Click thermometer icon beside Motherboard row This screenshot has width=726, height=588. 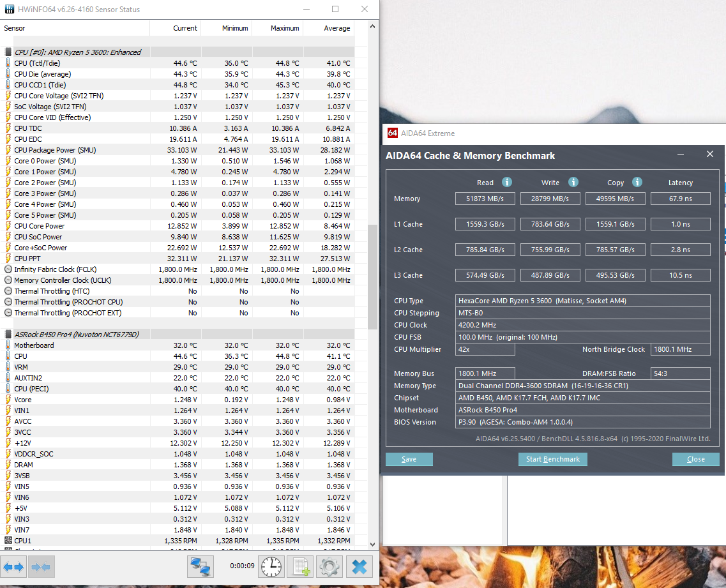pyautogui.click(x=8, y=345)
